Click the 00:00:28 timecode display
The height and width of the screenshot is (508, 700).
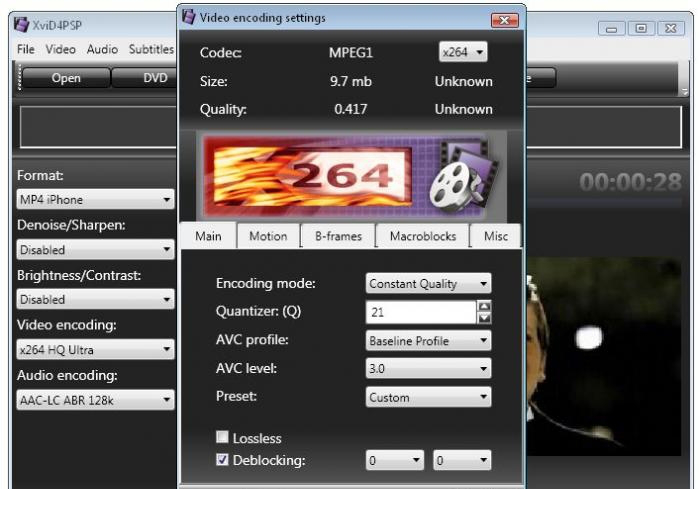tap(630, 182)
